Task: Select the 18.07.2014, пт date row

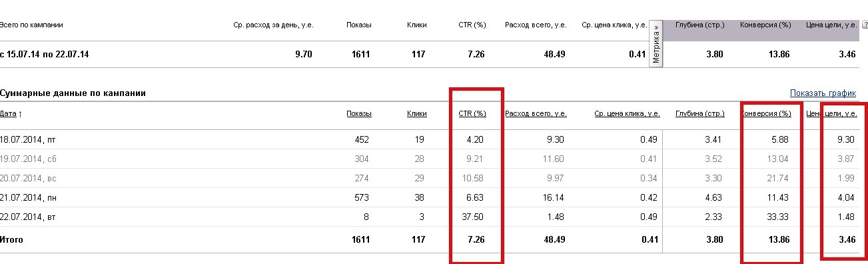Action: coord(433,139)
